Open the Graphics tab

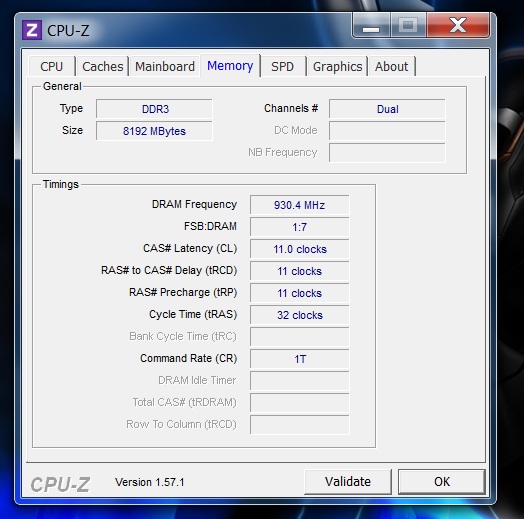338,66
